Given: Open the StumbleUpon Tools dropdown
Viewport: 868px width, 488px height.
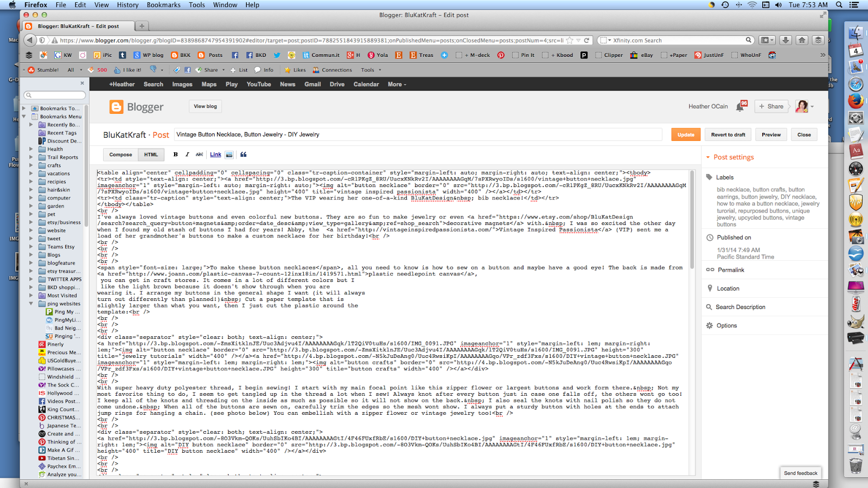Looking at the screenshot, I should pyautogui.click(x=371, y=70).
